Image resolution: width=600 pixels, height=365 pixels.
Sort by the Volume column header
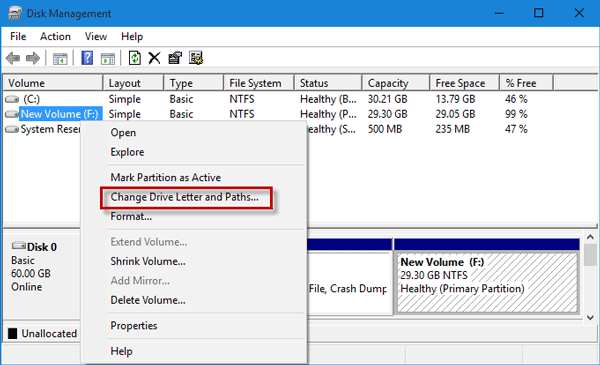click(53, 83)
